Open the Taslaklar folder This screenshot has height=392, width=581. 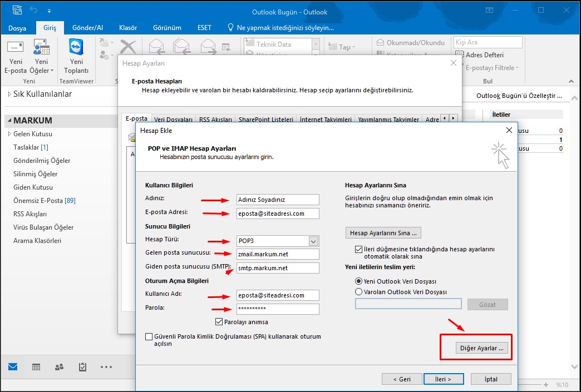tap(31, 147)
